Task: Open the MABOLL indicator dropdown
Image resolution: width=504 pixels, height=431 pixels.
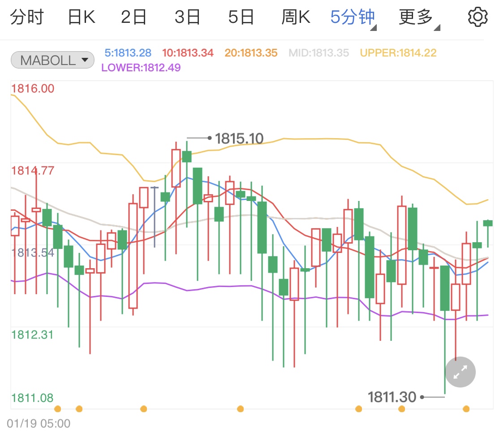Action: click(53, 60)
